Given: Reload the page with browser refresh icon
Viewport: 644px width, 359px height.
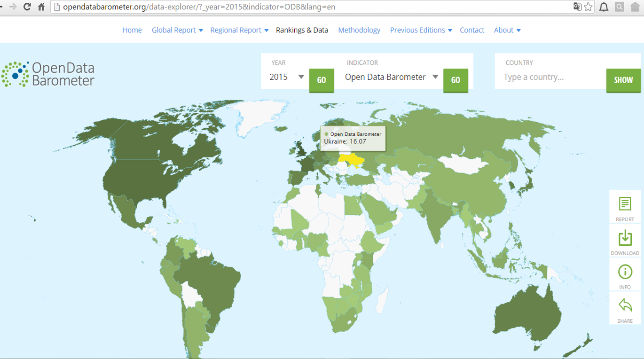Looking at the screenshot, I should 27,7.
